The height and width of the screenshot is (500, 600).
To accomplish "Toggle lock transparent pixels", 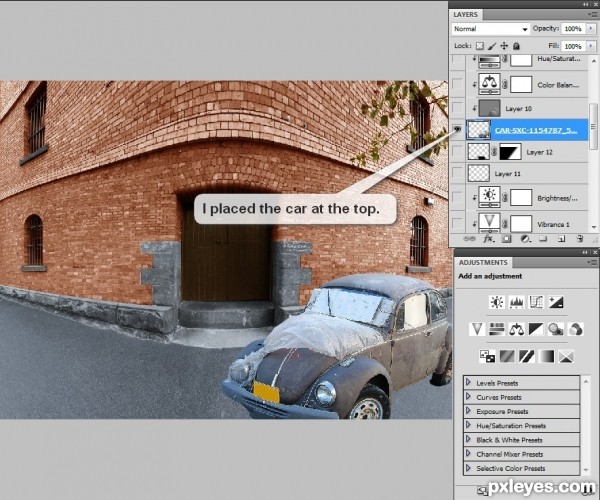I will (x=479, y=46).
